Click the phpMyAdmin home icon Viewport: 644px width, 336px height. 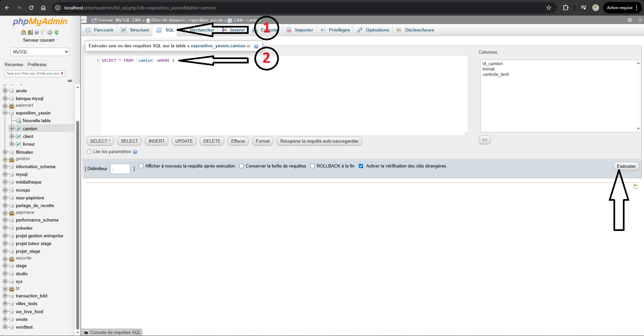click(x=23, y=33)
